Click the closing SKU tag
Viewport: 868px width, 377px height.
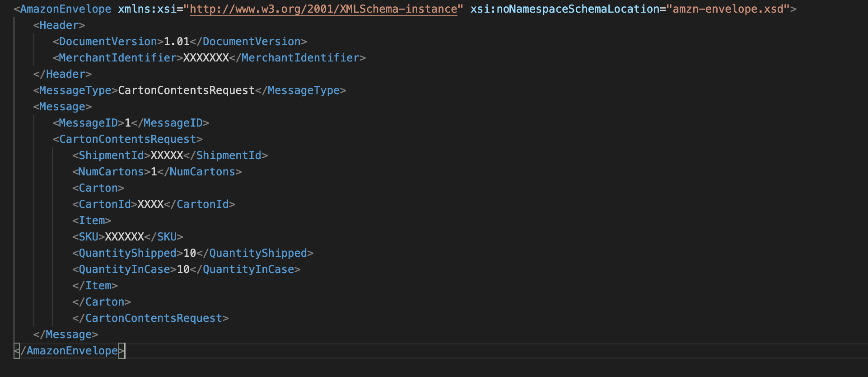click(x=164, y=237)
